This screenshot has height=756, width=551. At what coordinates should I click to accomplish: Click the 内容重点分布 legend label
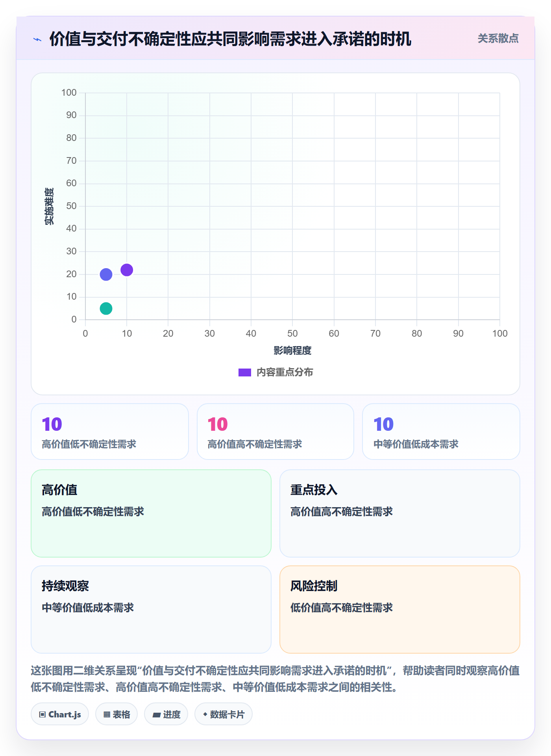pyautogui.click(x=285, y=372)
